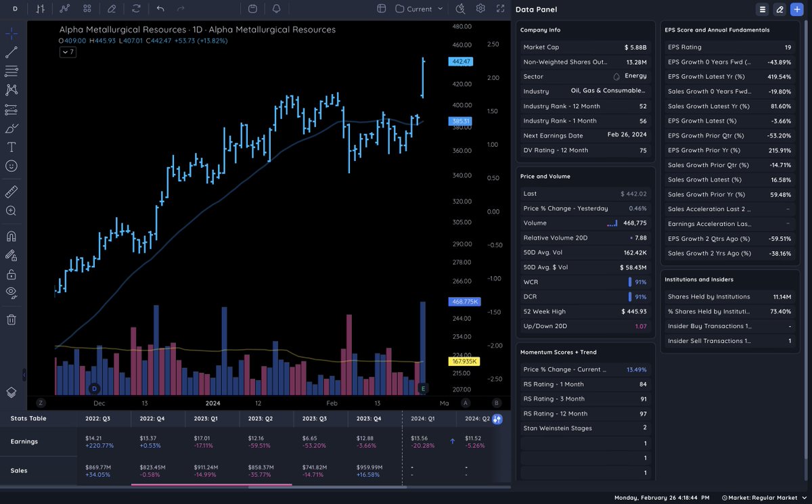Screen dimensions: 812x504
Task: Click the replay refresh icon
Action: pyautogui.click(x=137, y=9)
